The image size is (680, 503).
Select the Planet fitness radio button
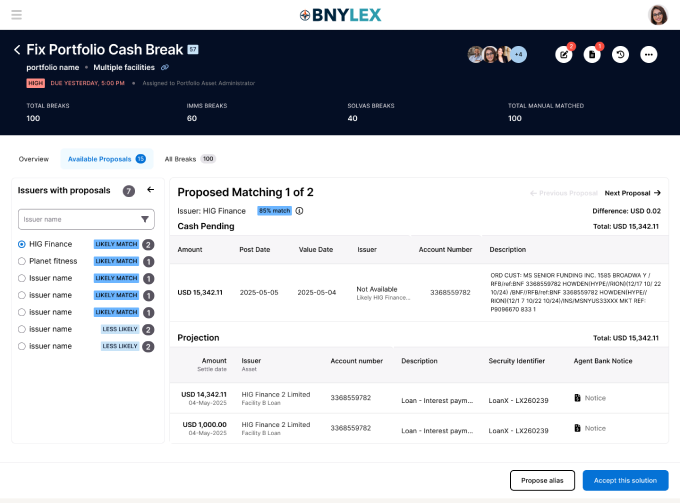tap(22, 261)
